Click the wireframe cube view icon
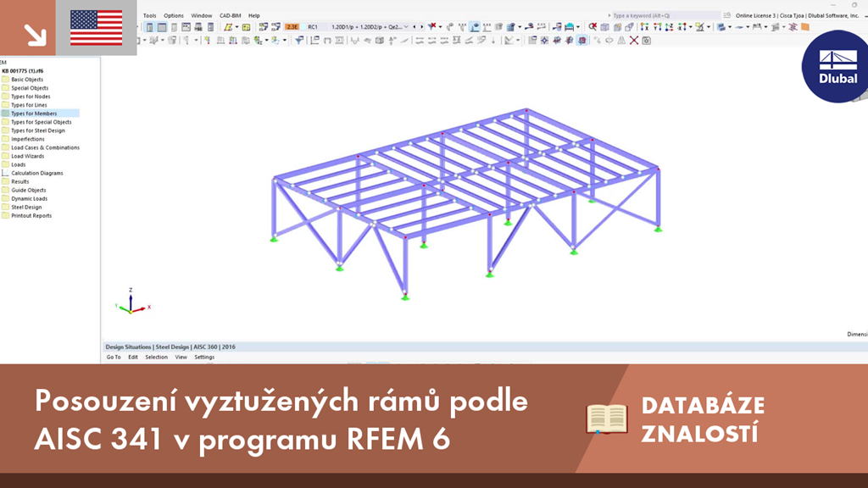Viewport: 868px width, 488px height. point(604,26)
